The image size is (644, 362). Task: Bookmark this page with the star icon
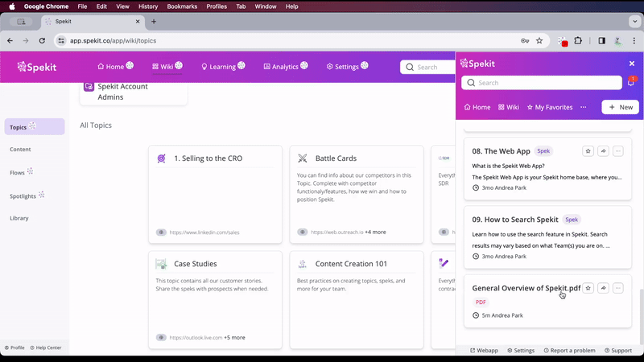click(539, 41)
